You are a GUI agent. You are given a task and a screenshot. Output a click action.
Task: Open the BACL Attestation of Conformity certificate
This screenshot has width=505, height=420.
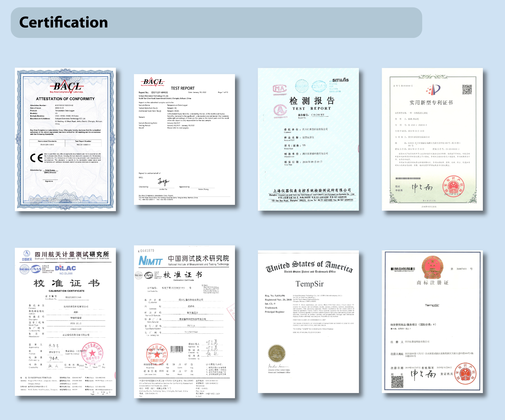(65, 139)
